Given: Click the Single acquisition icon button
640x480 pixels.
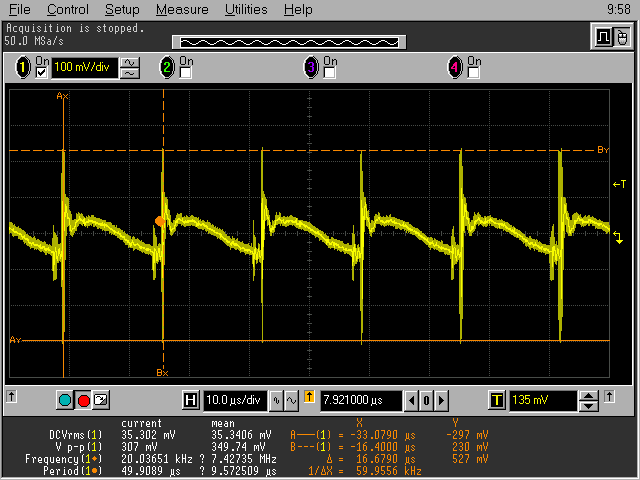Looking at the screenshot, I should click(101, 400).
